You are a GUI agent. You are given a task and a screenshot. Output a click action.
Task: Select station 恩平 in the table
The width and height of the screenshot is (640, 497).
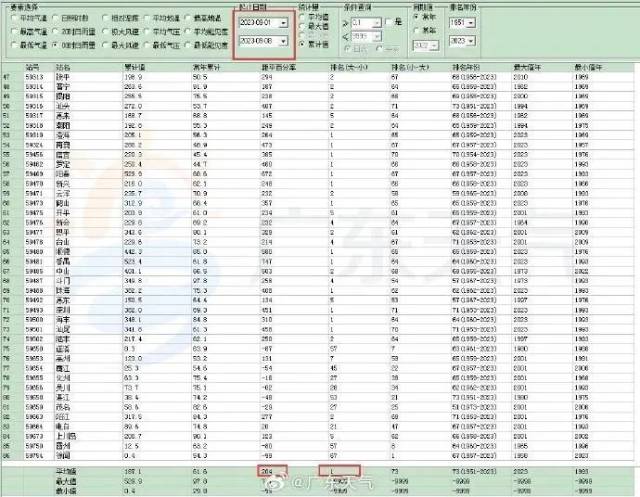click(63, 232)
